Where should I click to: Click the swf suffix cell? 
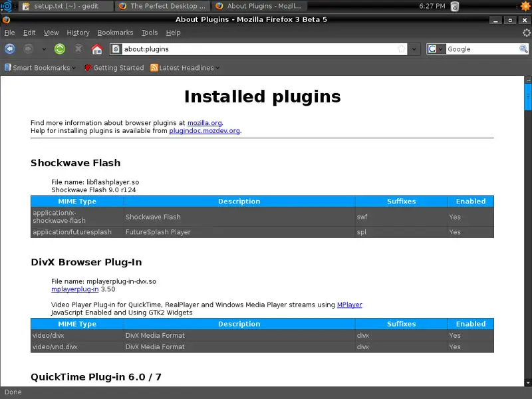[x=401, y=217]
